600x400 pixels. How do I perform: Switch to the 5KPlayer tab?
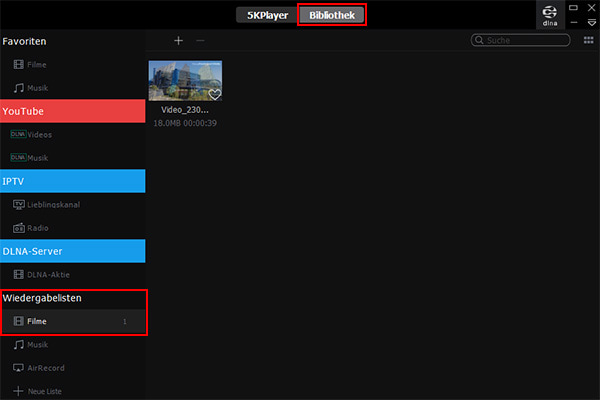267,15
